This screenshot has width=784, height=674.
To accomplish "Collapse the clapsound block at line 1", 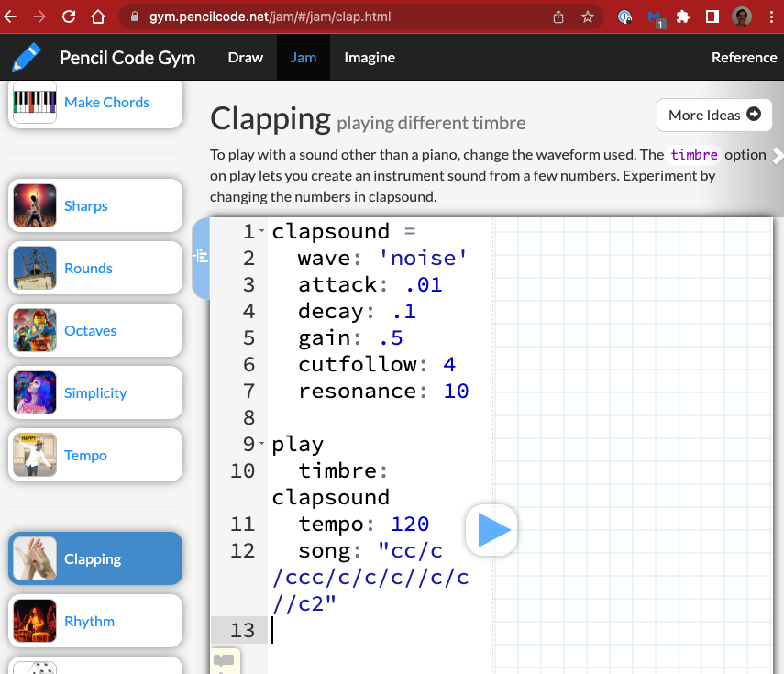I will [x=262, y=232].
